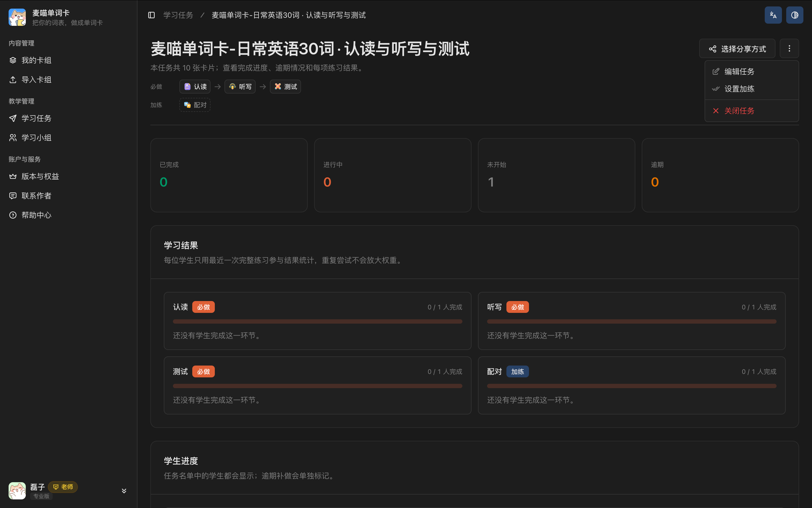Viewport: 812px width, 508px height.
Task: Click the 认读 required step chip
Action: coord(195,87)
